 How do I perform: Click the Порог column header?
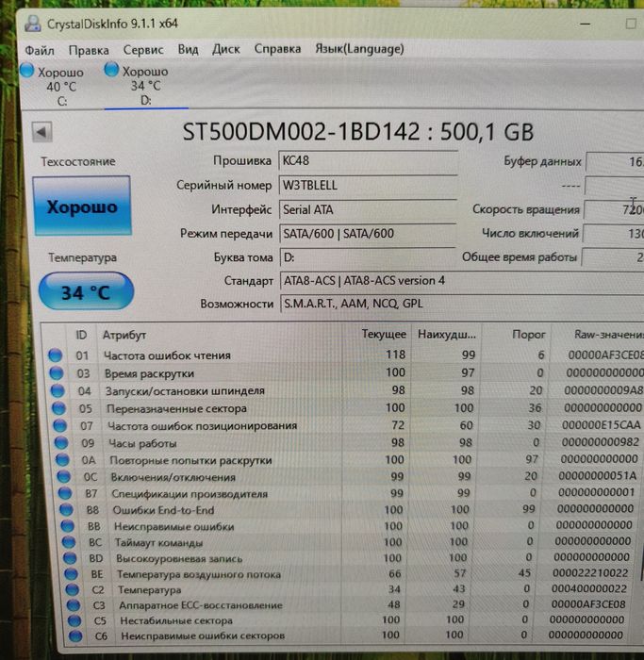529,335
